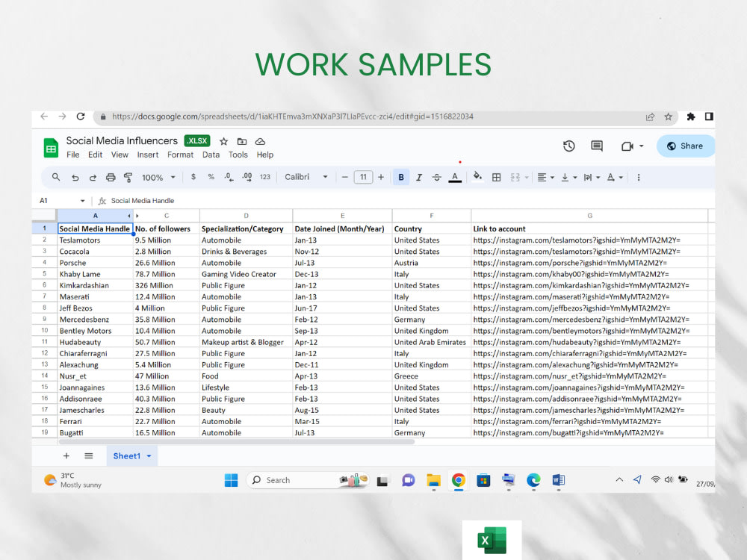Open the all sheets list icon
Screen dimensions: 747x560
89,455
